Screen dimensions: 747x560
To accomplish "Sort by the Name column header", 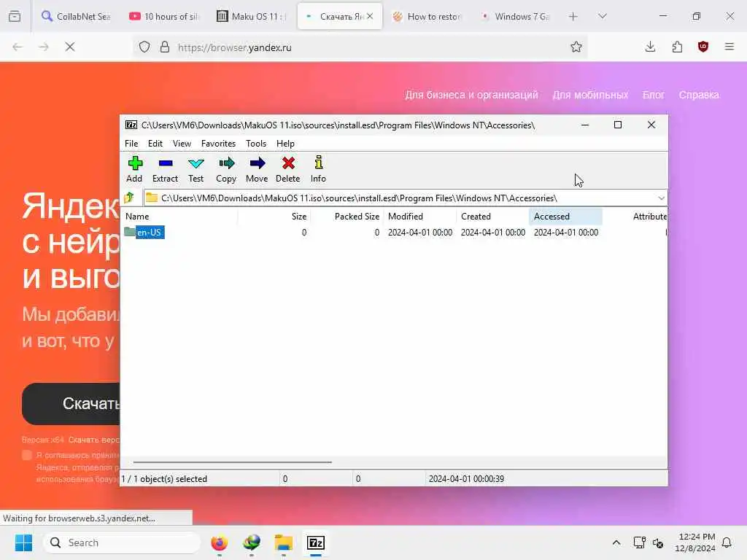I will click(179, 216).
